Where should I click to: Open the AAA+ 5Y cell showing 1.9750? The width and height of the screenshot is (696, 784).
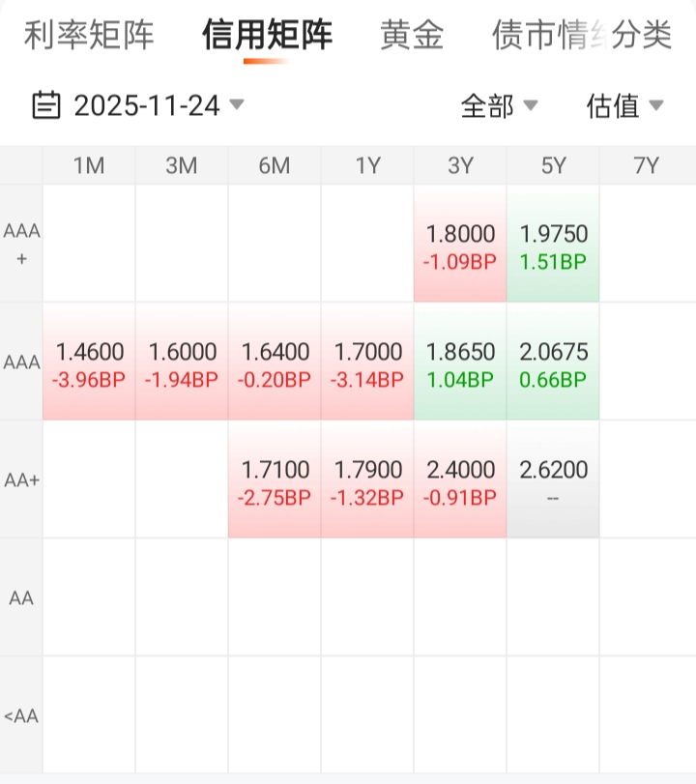tap(553, 247)
